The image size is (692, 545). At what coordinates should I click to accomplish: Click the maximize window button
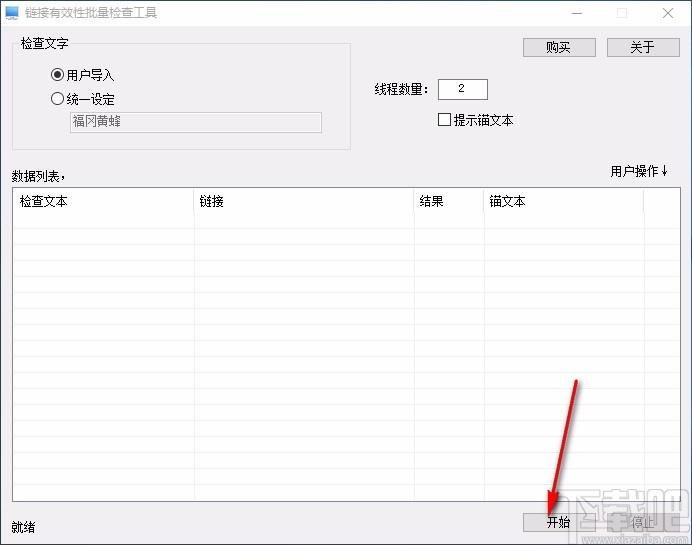tap(622, 13)
